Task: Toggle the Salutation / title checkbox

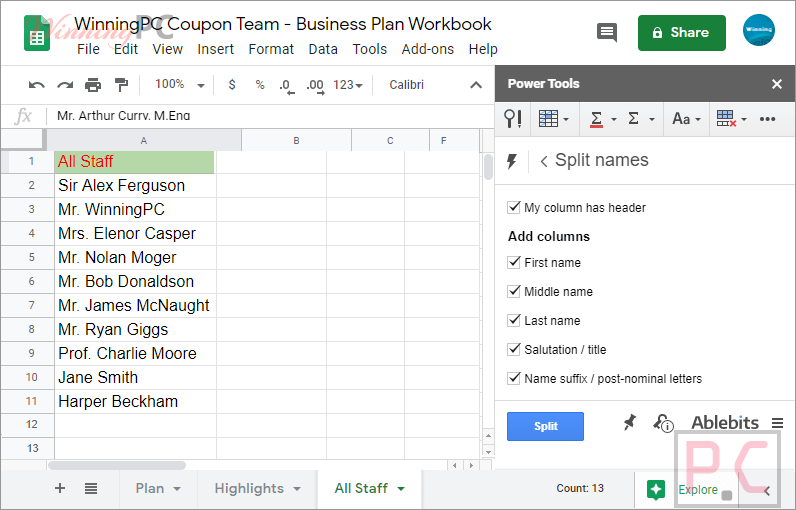Action: pos(514,349)
